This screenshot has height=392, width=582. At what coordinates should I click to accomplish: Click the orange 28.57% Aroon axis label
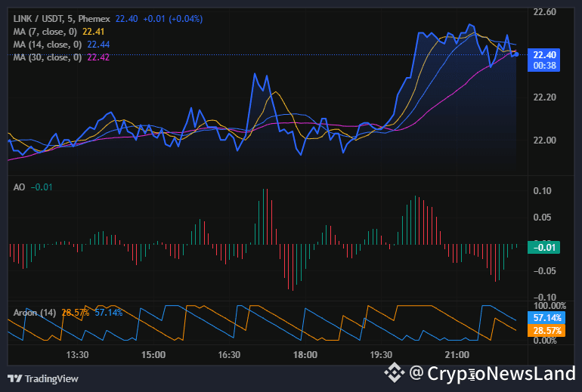pos(544,331)
